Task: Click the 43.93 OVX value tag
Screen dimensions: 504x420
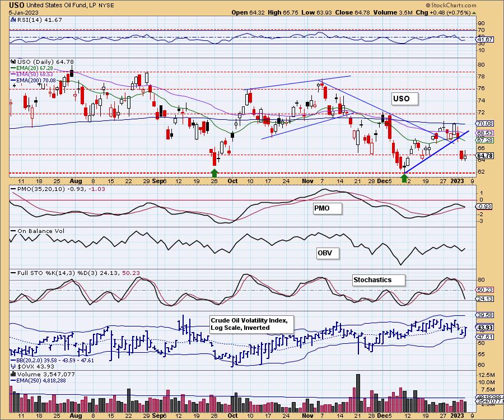Action: coord(485,328)
